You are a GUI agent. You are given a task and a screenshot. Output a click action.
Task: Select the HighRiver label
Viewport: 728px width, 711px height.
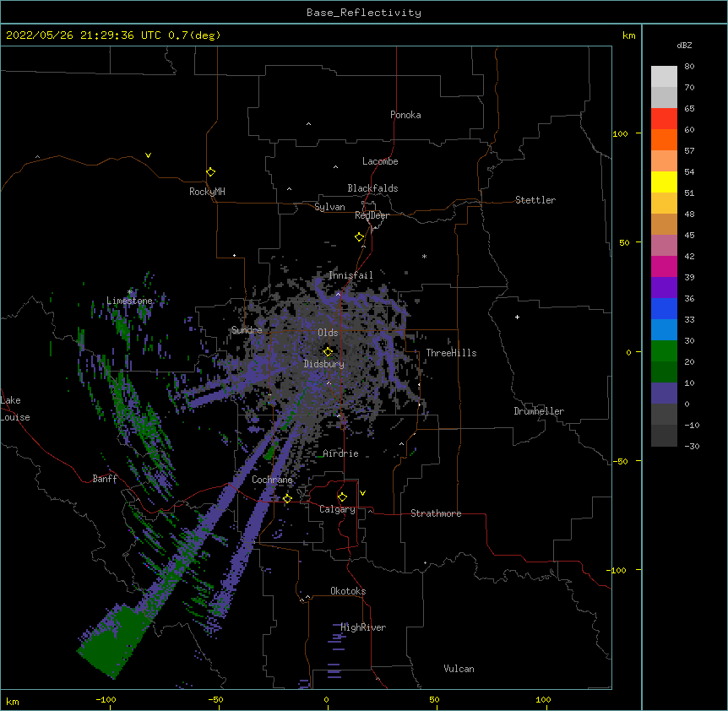[x=363, y=627]
